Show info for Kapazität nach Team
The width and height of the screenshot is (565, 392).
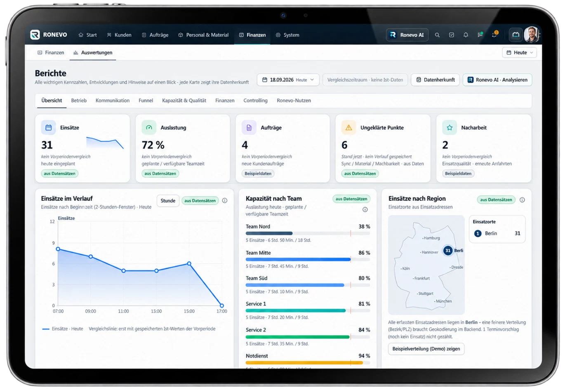(x=365, y=210)
